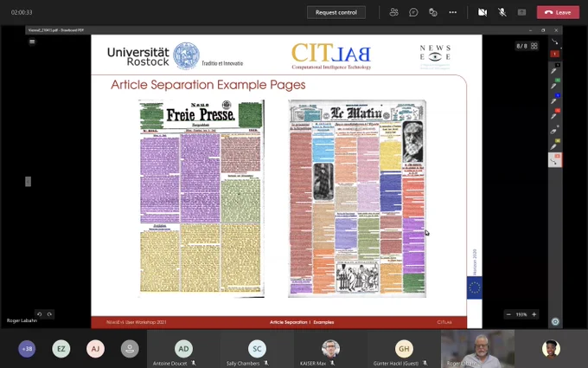The width and height of the screenshot is (588, 368).
Task: Open the +38 additional participants list
Action: (27, 349)
